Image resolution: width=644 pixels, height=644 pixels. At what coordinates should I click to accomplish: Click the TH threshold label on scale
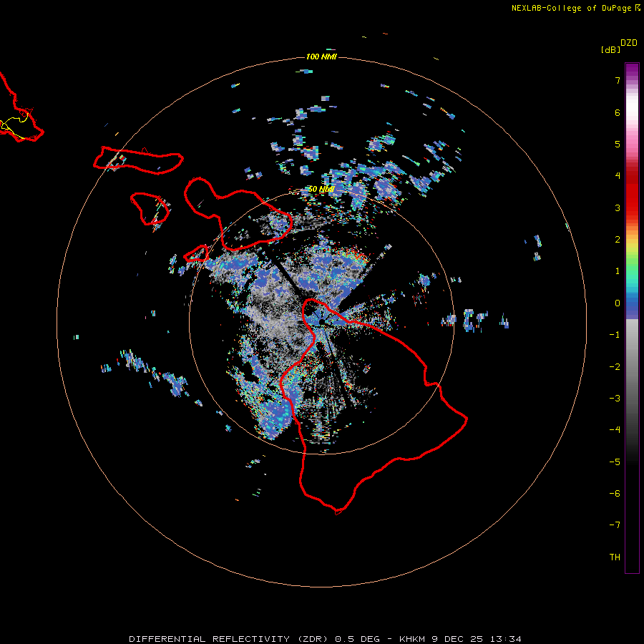(615, 557)
